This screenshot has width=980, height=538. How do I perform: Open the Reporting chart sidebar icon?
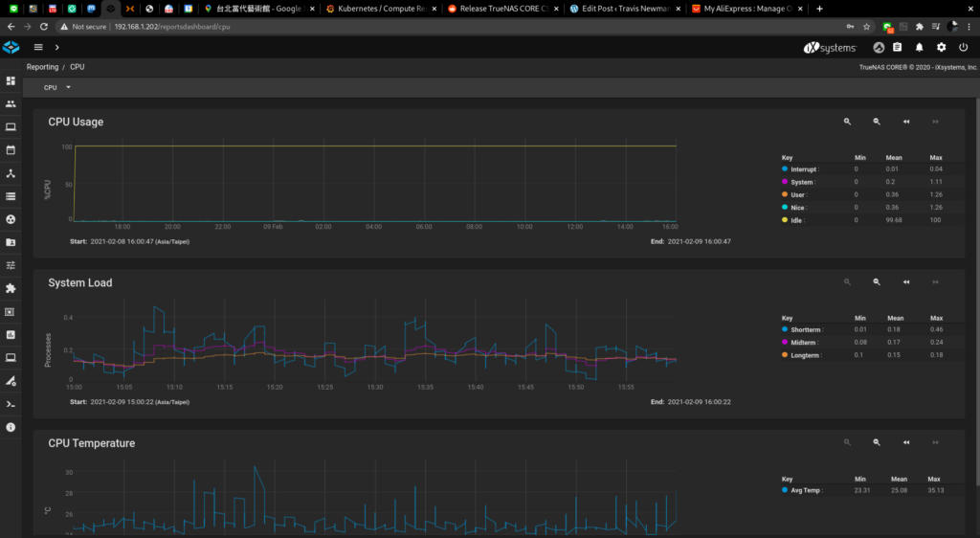click(x=11, y=335)
